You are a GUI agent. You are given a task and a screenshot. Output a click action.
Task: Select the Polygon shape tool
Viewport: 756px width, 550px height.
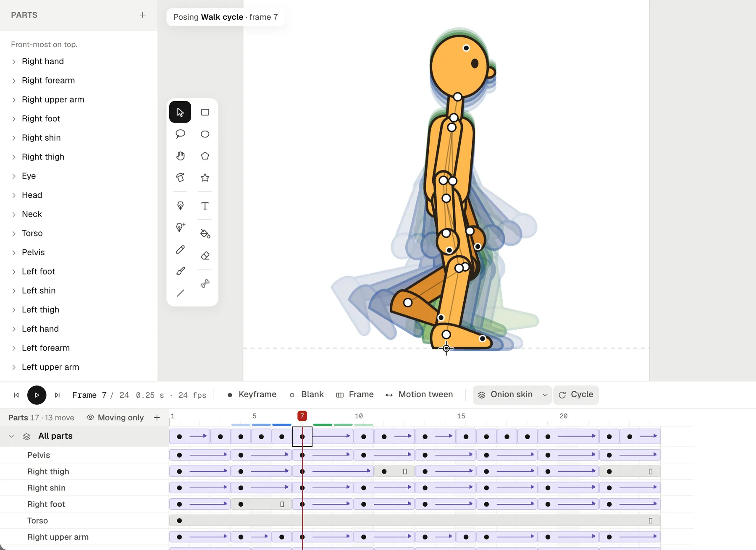[205, 156]
